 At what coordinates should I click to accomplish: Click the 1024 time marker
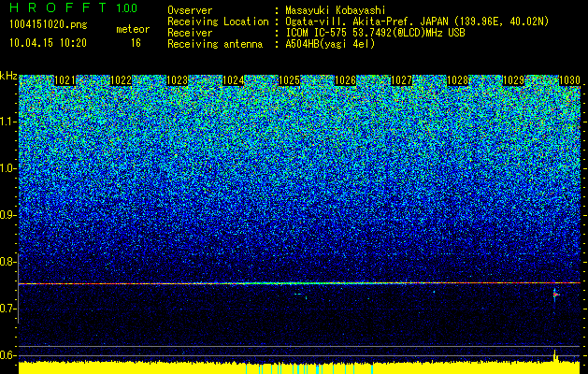point(234,80)
